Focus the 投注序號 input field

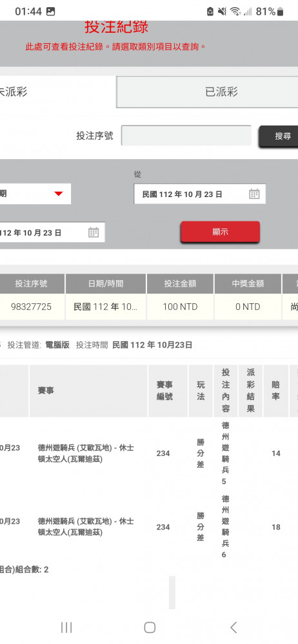pyautogui.click(x=186, y=135)
